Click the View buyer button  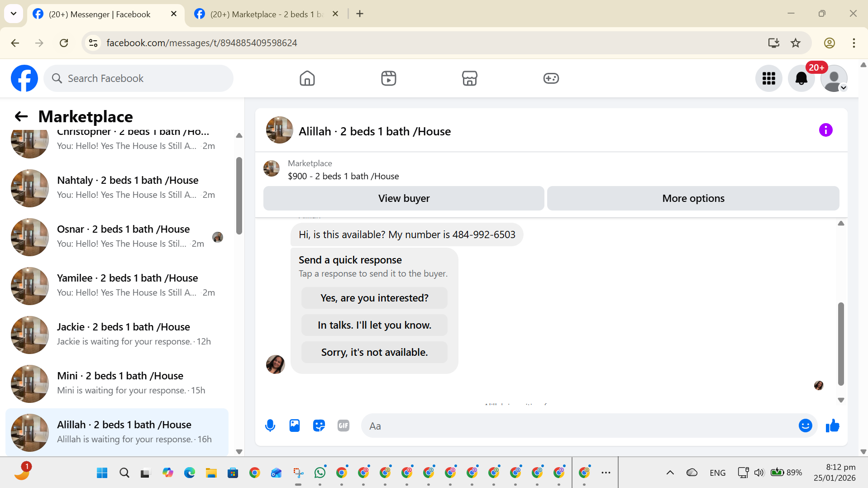click(x=404, y=198)
